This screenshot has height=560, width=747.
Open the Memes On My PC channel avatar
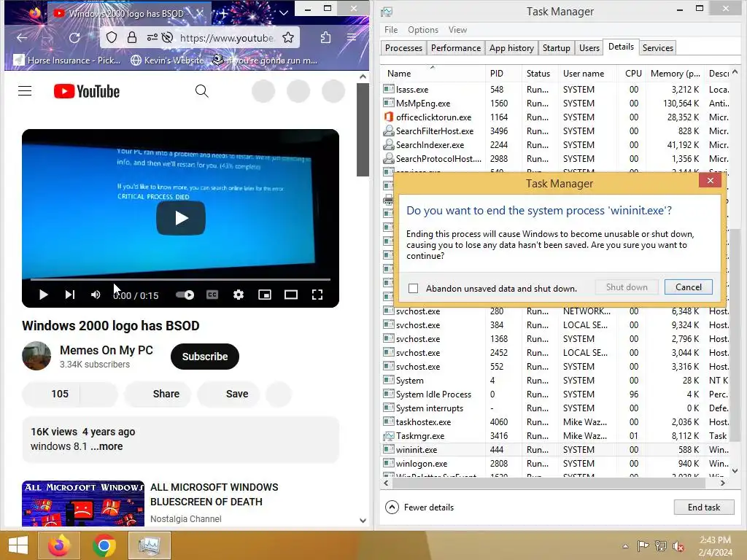click(36, 356)
